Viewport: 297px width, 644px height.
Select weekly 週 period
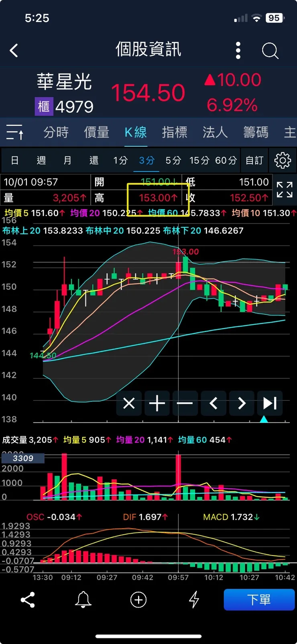[x=41, y=160]
